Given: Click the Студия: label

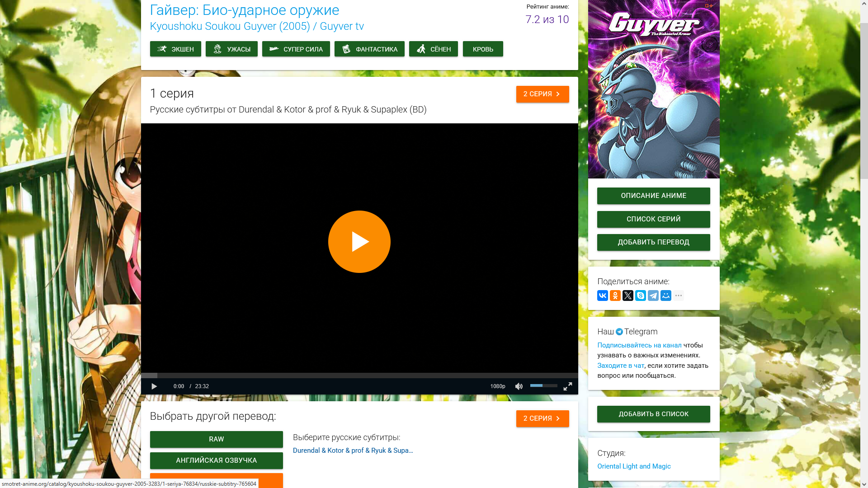Looking at the screenshot, I should [611, 453].
